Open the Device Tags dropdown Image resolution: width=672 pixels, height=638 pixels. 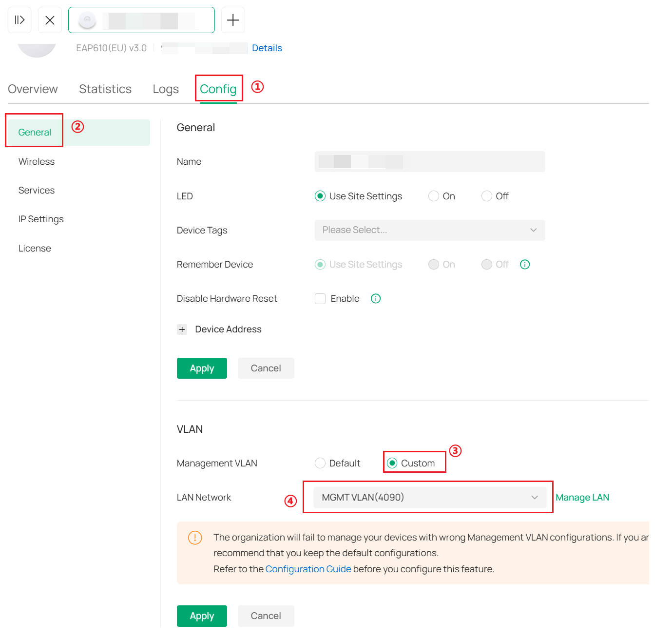point(429,230)
